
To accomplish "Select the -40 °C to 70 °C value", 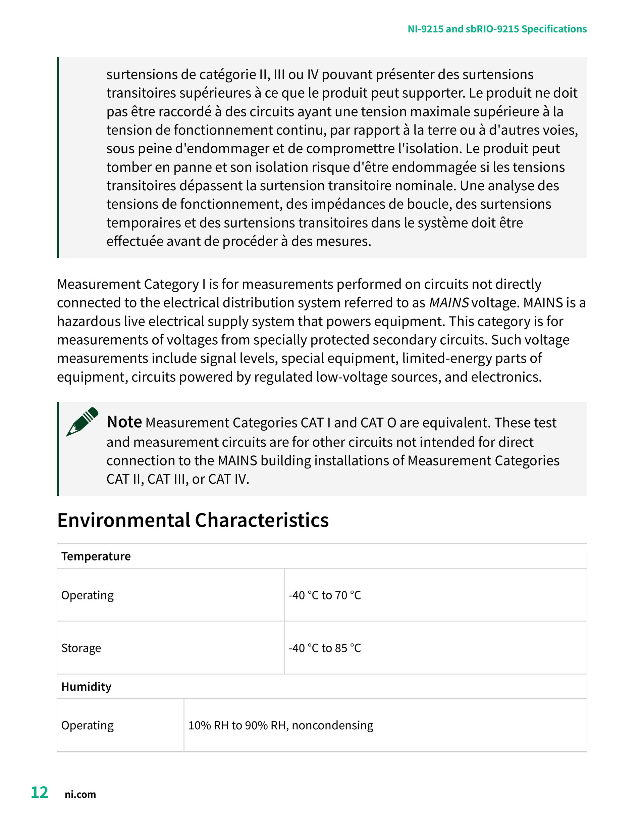I will pos(324,595).
